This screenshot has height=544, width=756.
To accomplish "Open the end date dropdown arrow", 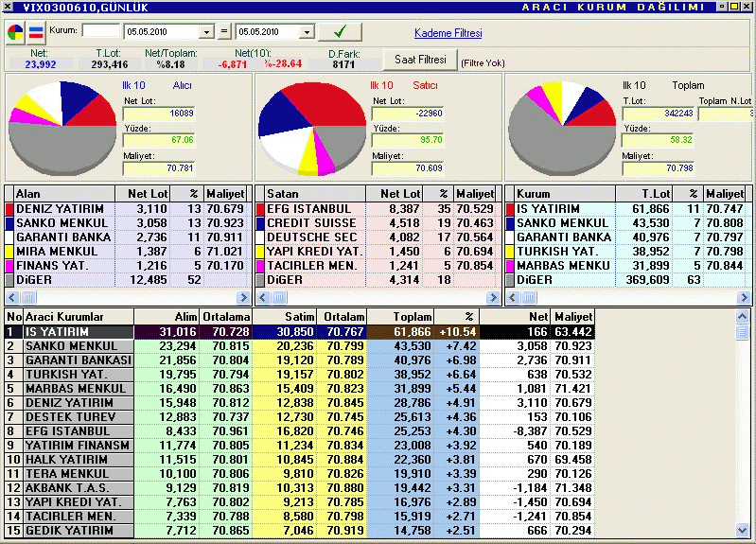I will pyautogui.click(x=307, y=32).
